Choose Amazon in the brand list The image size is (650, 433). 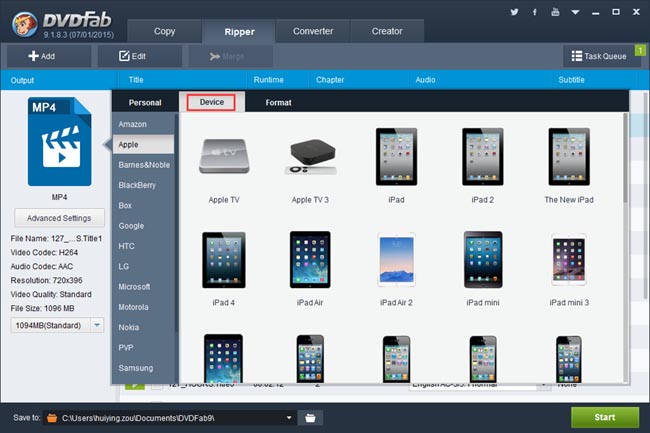143,124
